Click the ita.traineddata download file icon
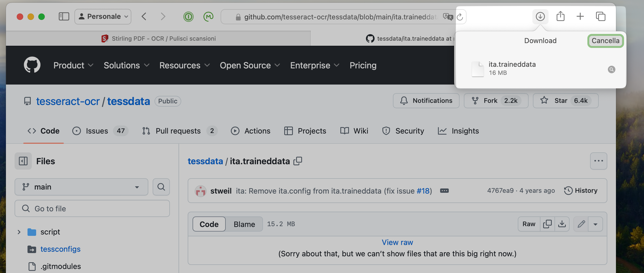 pyautogui.click(x=478, y=69)
